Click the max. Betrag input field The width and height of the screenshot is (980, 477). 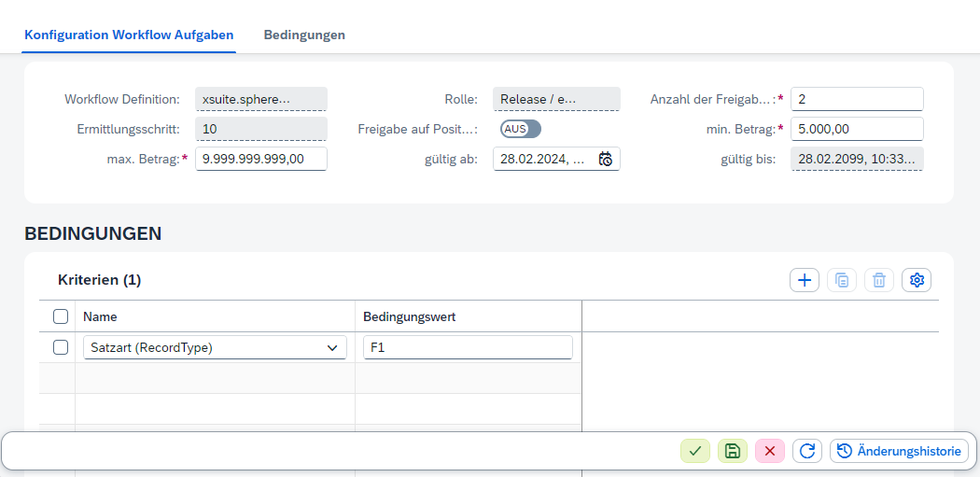click(x=260, y=159)
